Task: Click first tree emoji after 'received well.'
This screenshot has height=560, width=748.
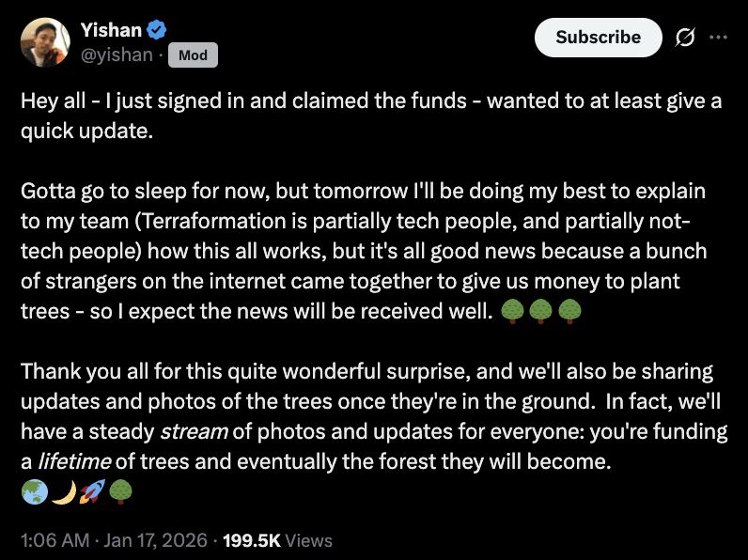Action: pos(512,310)
